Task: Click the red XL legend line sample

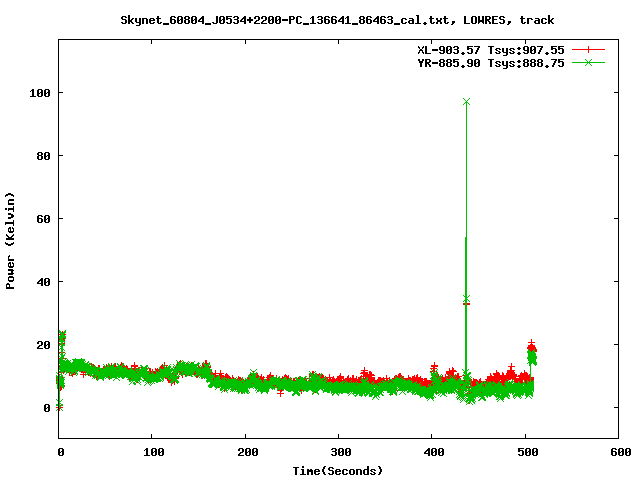Action: 588,50
